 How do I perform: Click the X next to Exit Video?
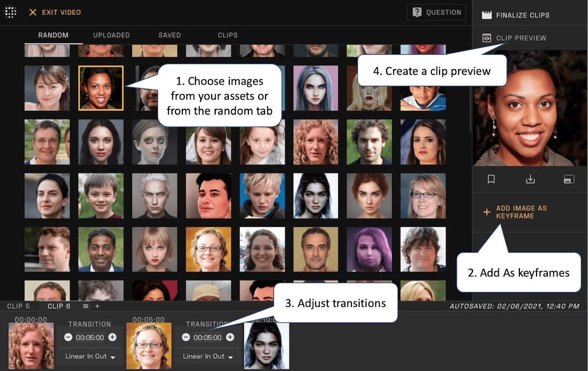[32, 12]
